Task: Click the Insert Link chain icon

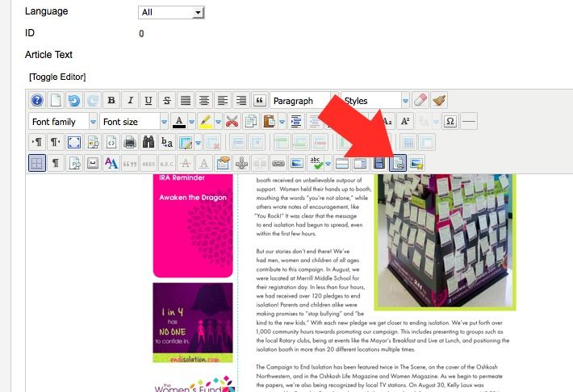Action: coord(278,163)
